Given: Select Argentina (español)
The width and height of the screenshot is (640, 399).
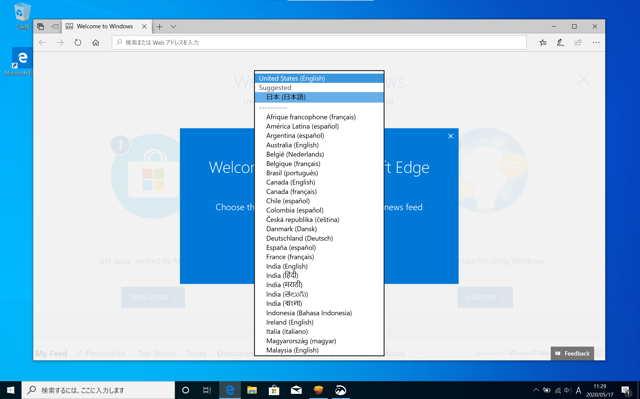Looking at the screenshot, I should [319, 136].
